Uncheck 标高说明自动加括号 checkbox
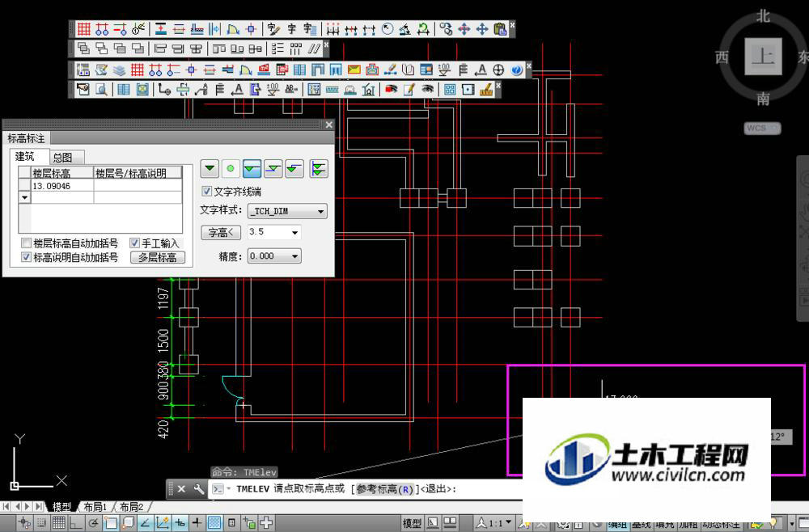 pyautogui.click(x=27, y=257)
